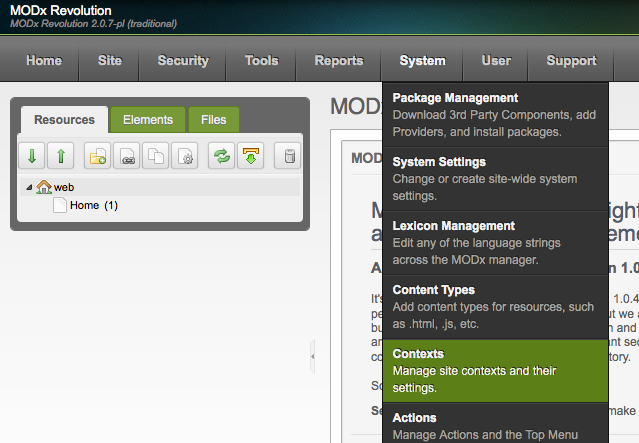Open the User menu
639x443 pixels.
coord(496,60)
